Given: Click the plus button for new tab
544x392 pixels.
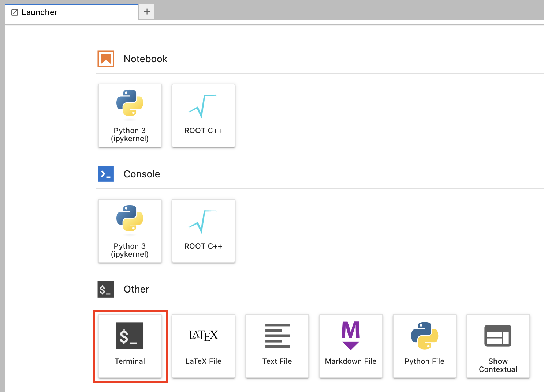Looking at the screenshot, I should pyautogui.click(x=147, y=12).
